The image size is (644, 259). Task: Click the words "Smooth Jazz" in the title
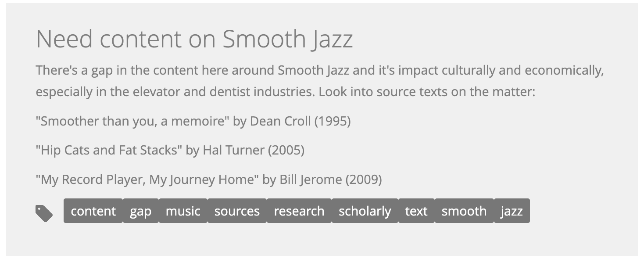click(288, 39)
